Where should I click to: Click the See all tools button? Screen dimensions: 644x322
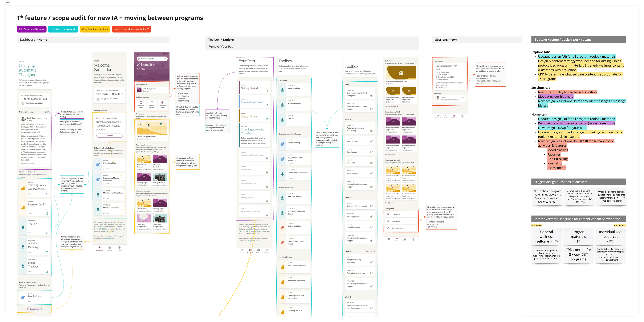click(35, 309)
